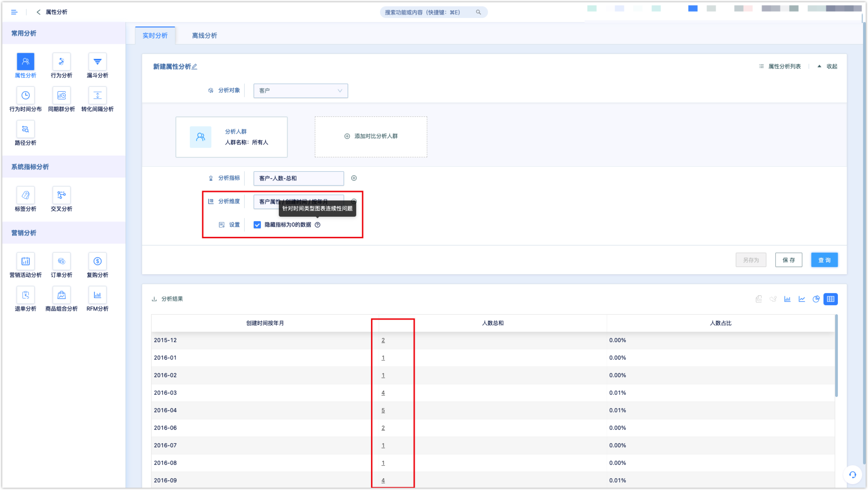Download 分析结果 icon

click(x=154, y=299)
